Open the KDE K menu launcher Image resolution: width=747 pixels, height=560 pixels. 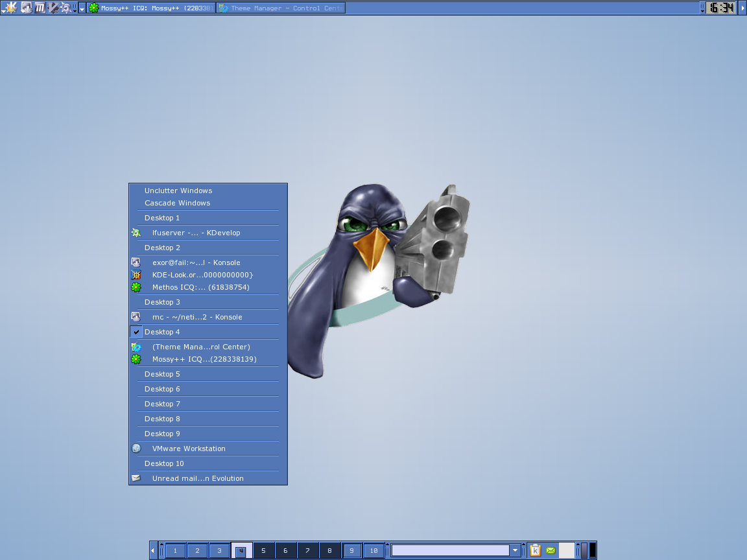tap(10, 8)
